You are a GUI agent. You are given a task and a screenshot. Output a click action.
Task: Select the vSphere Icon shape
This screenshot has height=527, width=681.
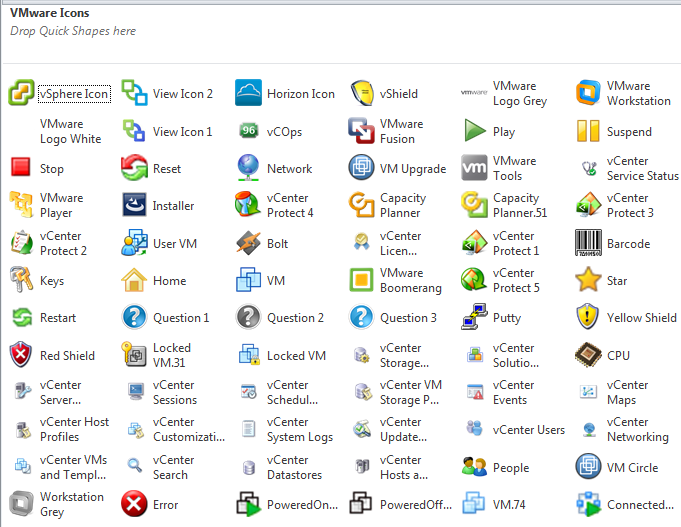pyautogui.click(x=21, y=93)
